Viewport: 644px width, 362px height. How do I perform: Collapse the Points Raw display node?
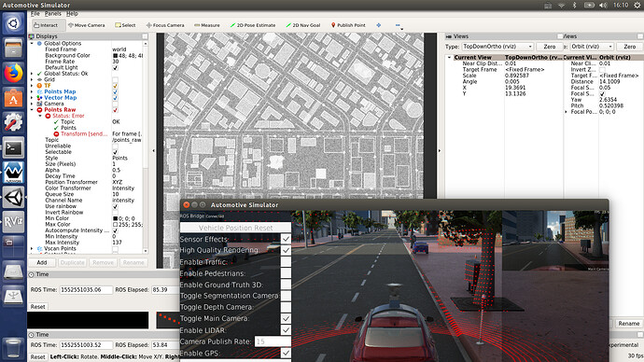(x=32, y=109)
